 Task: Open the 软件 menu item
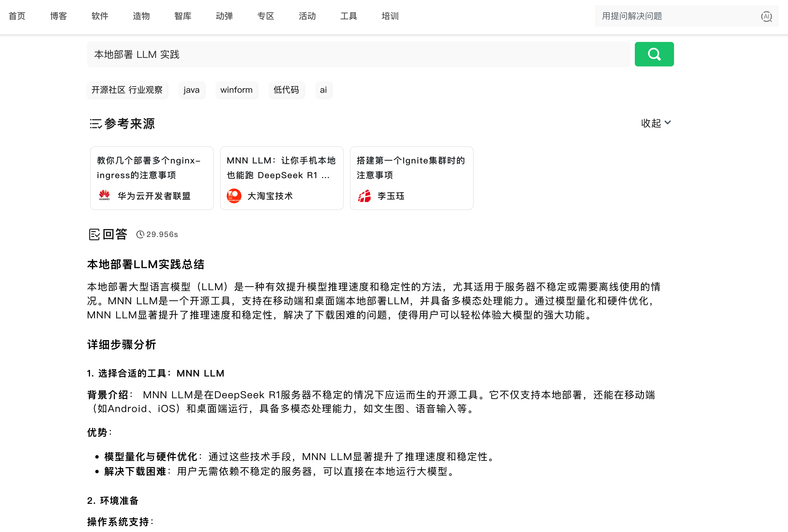click(100, 16)
